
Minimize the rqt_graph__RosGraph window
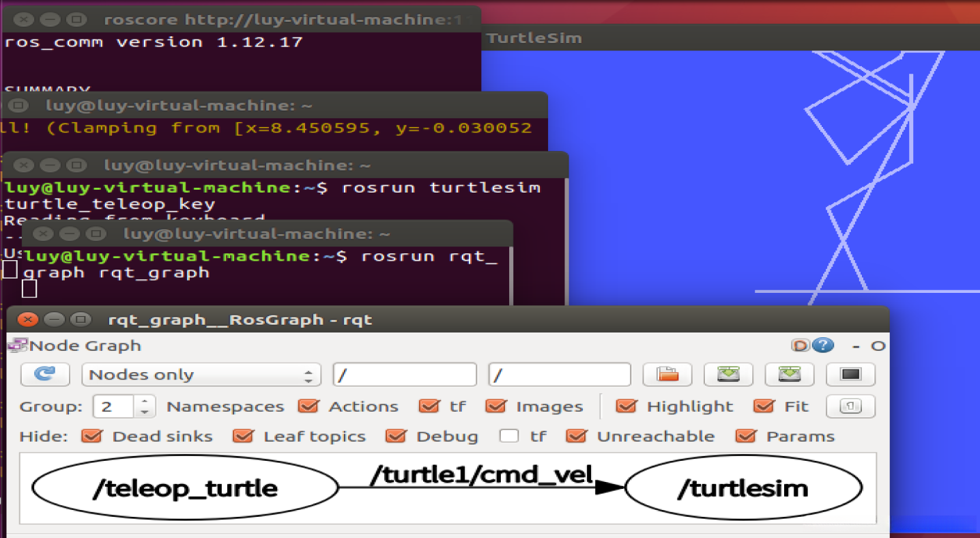[55, 320]
